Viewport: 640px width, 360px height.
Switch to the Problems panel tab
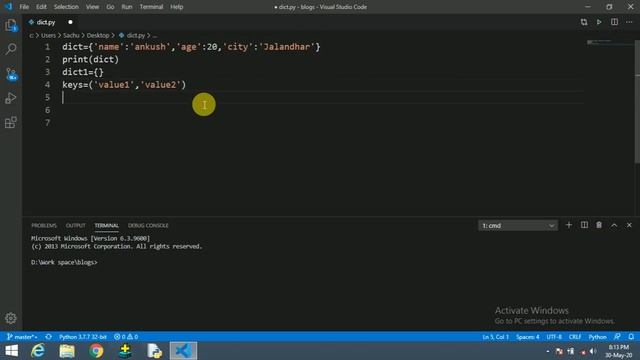click(x=44, y=225)
